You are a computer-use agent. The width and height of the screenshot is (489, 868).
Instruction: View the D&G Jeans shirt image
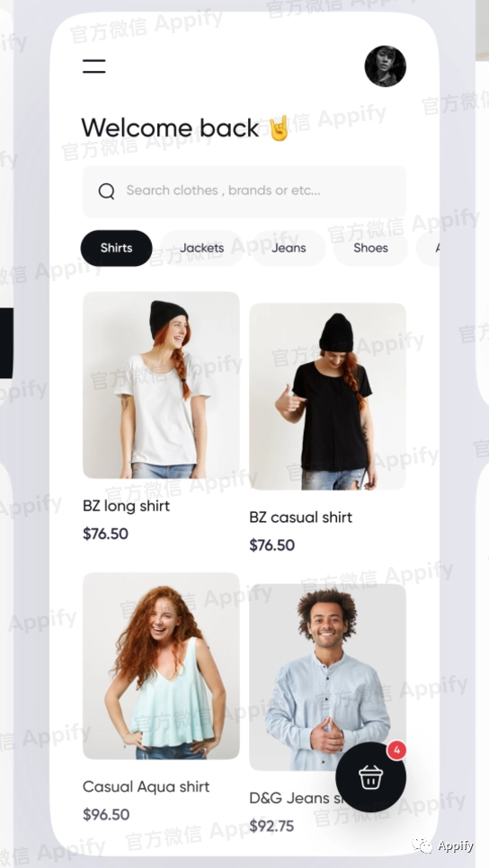[327, 677]
